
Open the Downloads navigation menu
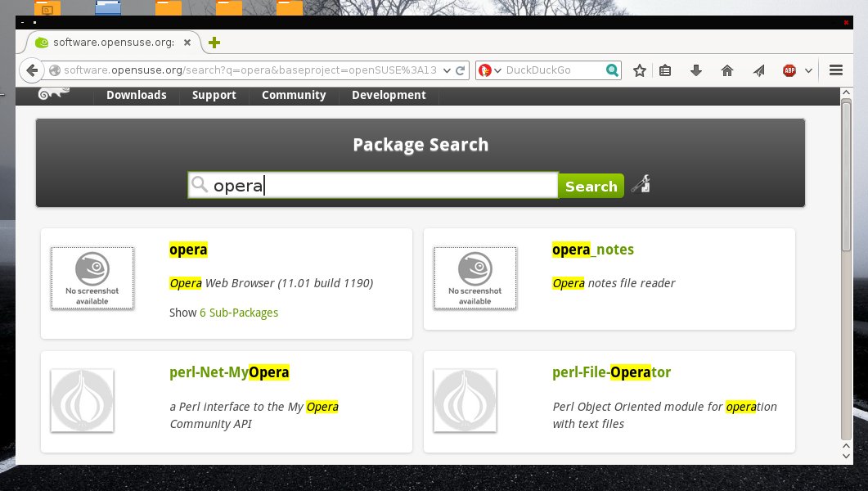pyautogui.click(x=136, y=95)
